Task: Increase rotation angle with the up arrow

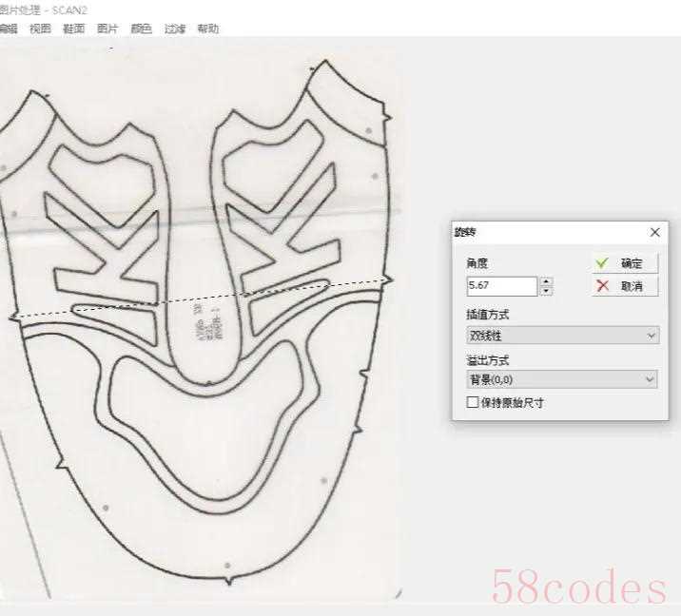Action: [546, 281]
